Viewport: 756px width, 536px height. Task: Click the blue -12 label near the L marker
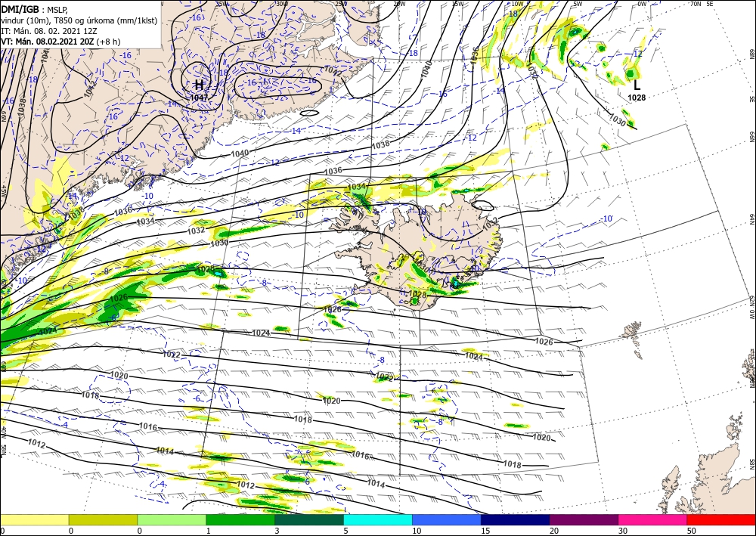pyautogui.click(x=637, y=54)
